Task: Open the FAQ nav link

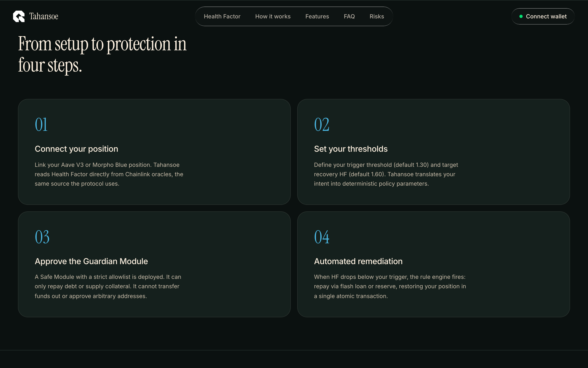Action: 349,16
